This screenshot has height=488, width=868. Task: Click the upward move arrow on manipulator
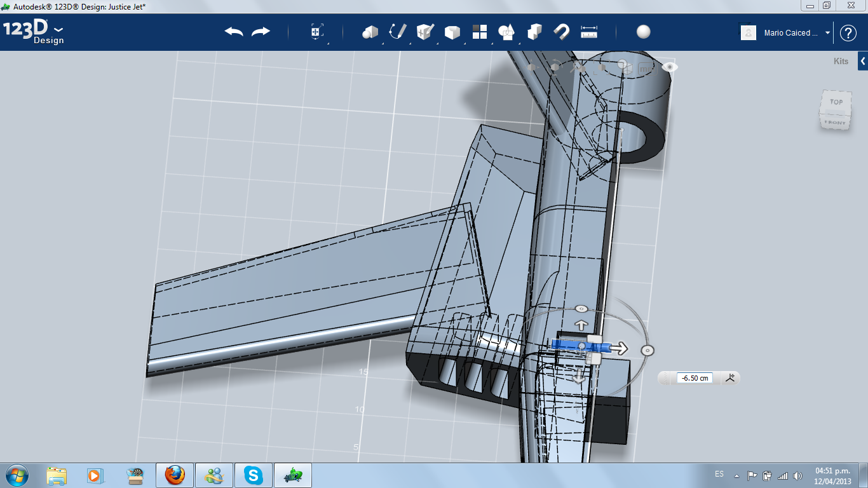coord(581,326)
